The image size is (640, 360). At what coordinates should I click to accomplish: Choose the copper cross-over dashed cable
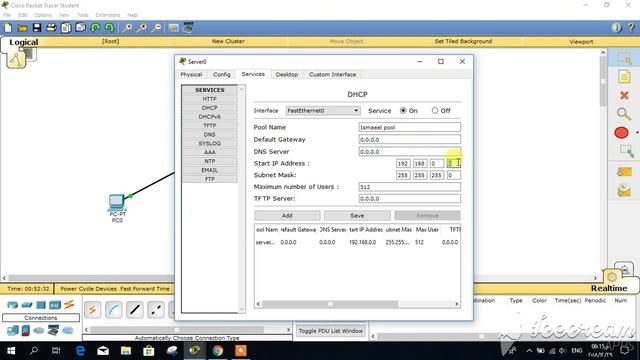click(x=156, y=310)
